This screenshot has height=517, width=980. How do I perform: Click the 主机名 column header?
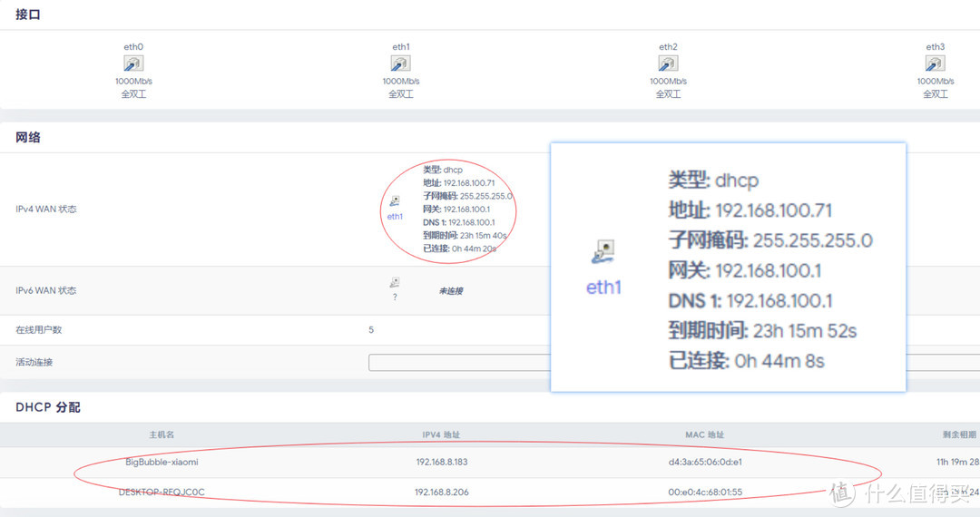point(162,434)
